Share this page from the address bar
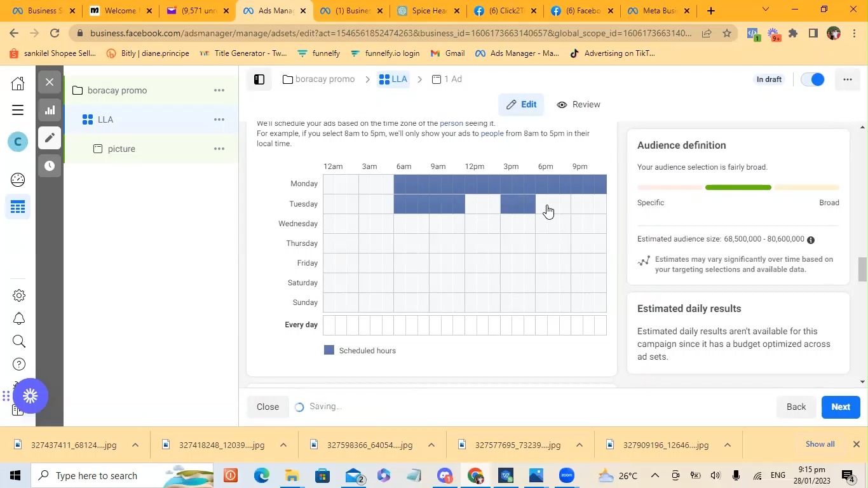The width and height of the screenshot is (868, 488). click(707, 33)
